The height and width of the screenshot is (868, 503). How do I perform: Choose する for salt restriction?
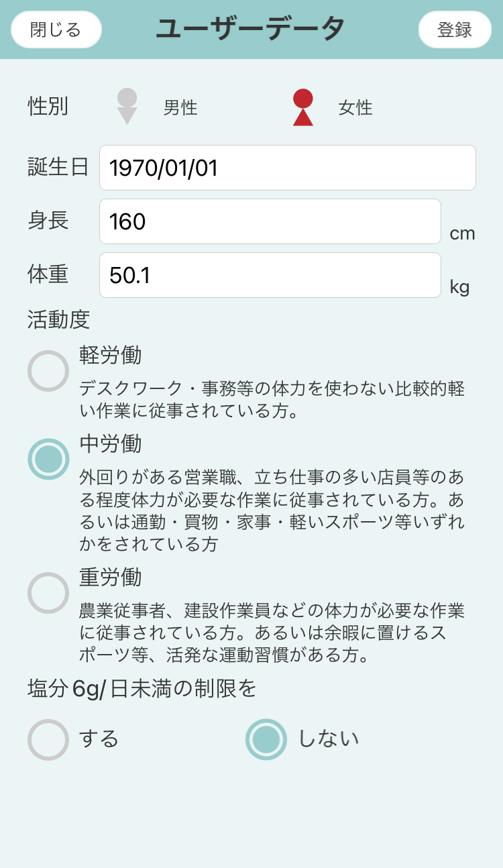click(48, 739)
